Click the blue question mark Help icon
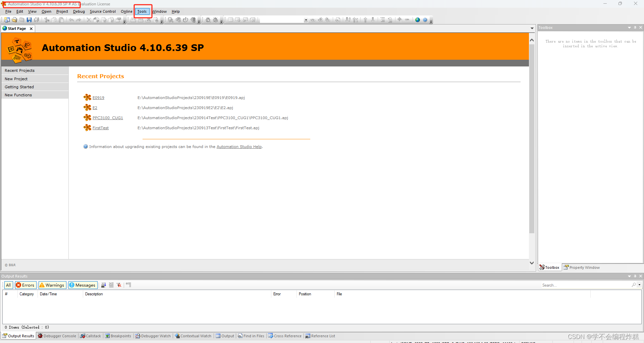The width and height of the screenshot is (644, 343). [x=425, y=20]
